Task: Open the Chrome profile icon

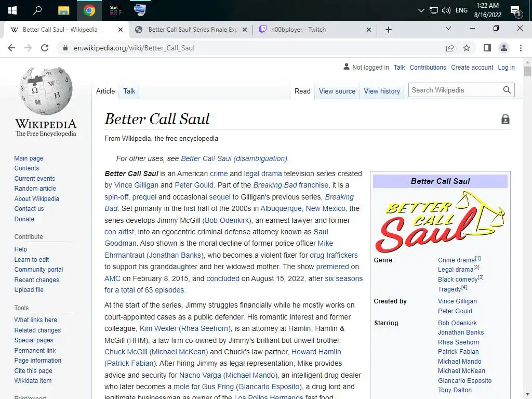Action: pos(504,48)
